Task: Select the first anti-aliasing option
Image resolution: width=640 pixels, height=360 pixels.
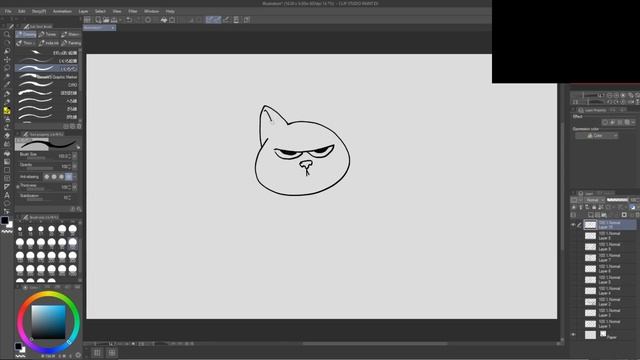Action: tap(47, 177)
